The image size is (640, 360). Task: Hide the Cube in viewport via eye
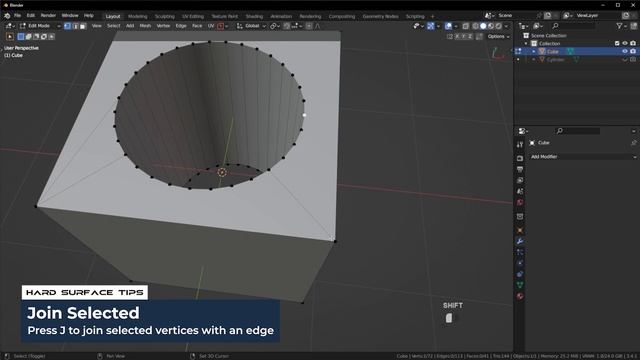click(x=625, y=51)
